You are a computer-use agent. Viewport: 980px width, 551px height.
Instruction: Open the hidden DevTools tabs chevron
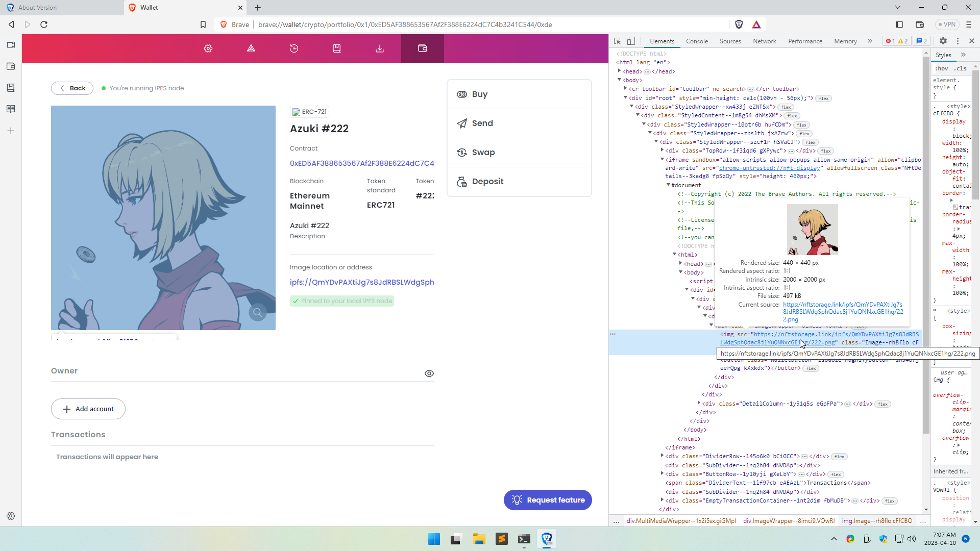tap(870, 41)
